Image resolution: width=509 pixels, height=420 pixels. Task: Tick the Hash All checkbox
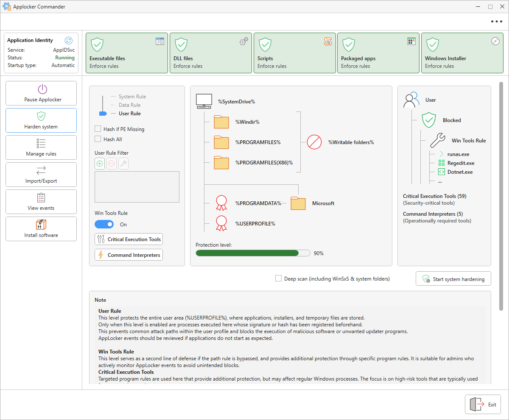tap(98, 139)
